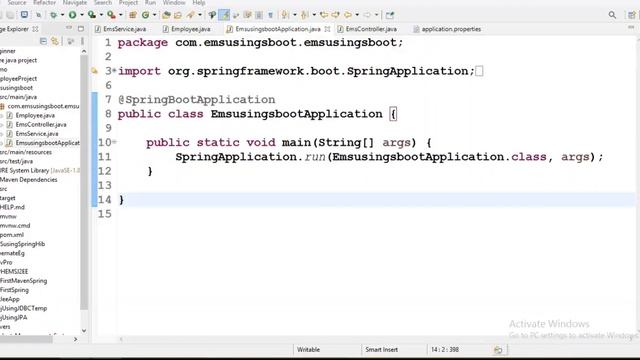Click the Last Edit Location icon
The width and height of the screenshot is (640, 360).
tap(324, 15)
